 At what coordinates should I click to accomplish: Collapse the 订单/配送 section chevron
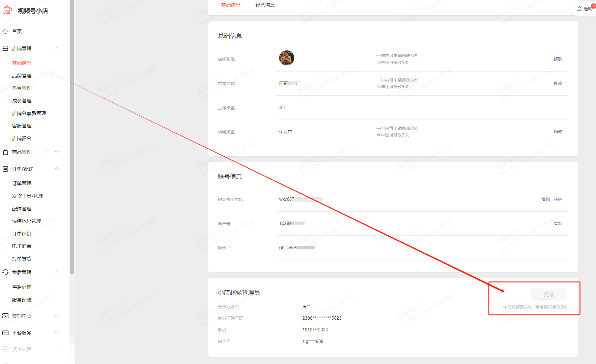(56, 169)
